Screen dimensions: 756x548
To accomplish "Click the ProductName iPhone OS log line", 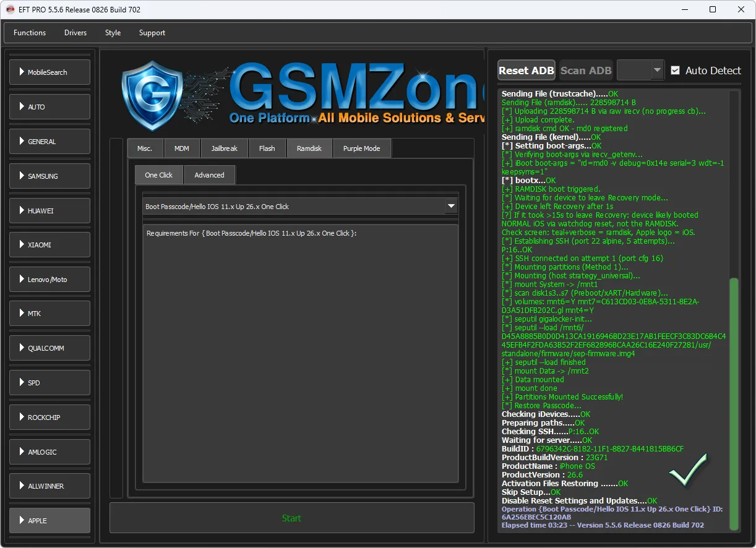I will click(x=548, y=466).
